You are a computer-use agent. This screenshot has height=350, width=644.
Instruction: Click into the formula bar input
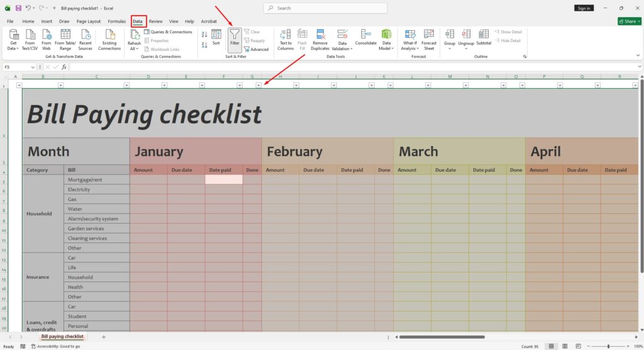pyautogui.click(x=353, y=67)
